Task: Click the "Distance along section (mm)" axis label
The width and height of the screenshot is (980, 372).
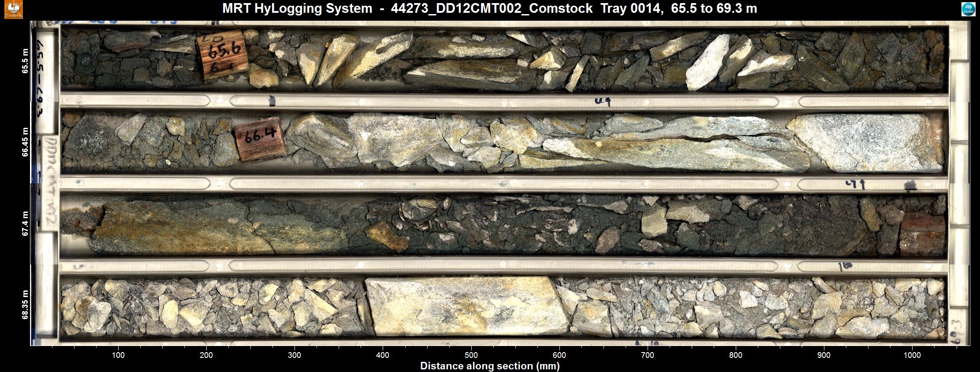Action: click(x=490, y=366)
